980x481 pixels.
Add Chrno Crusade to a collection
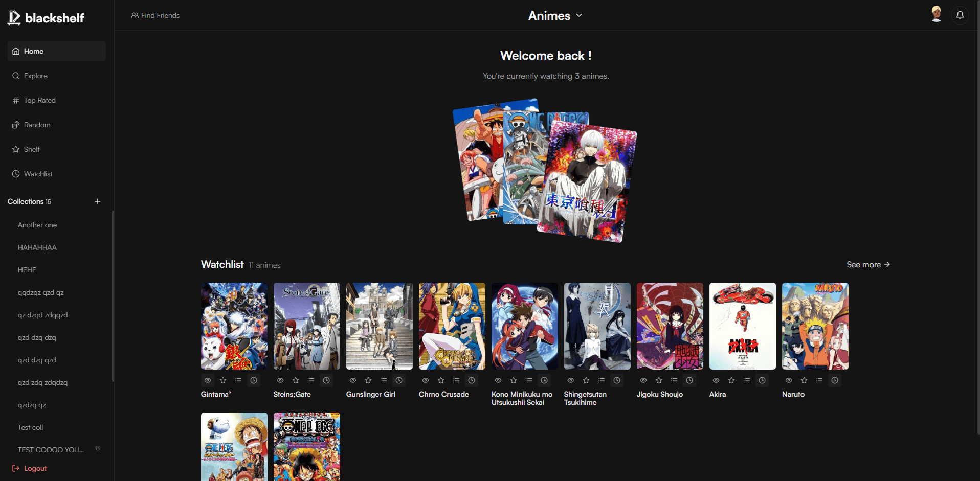(x=456, y=380)
